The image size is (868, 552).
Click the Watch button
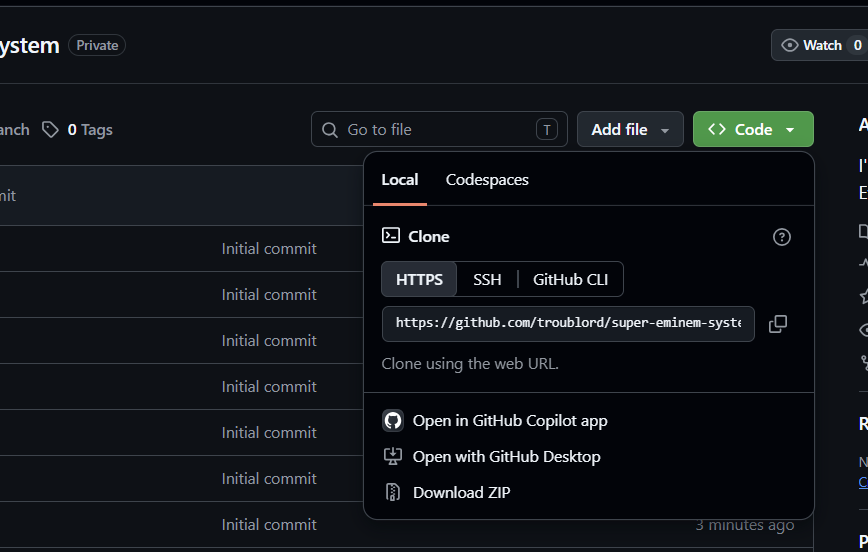tap(819, 45)
